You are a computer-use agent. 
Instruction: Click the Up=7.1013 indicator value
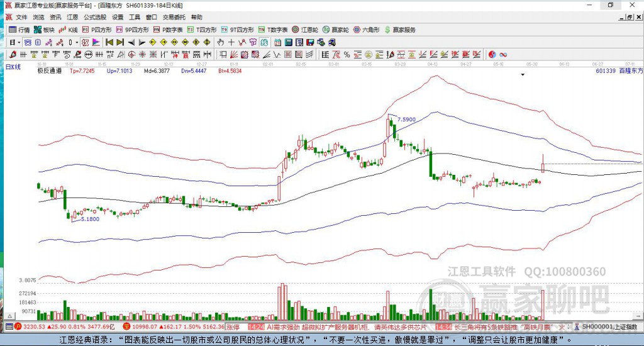tap(119, 70)
